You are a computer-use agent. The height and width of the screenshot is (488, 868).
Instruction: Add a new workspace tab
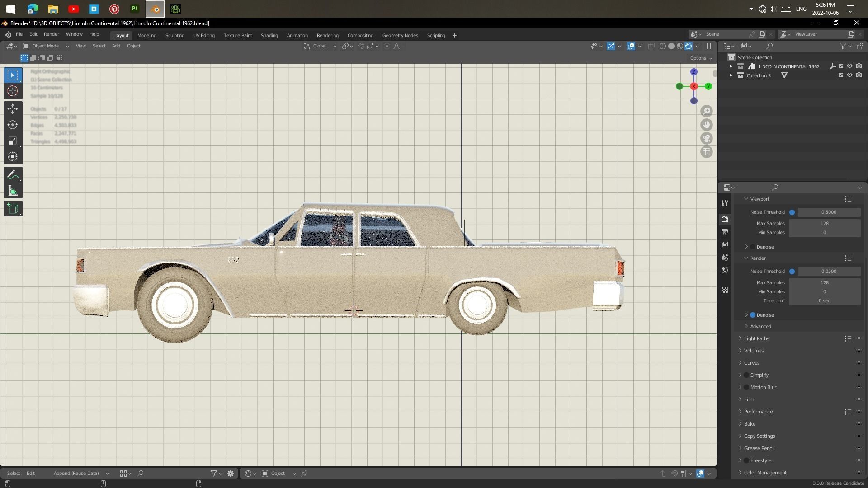coord(454,35)
